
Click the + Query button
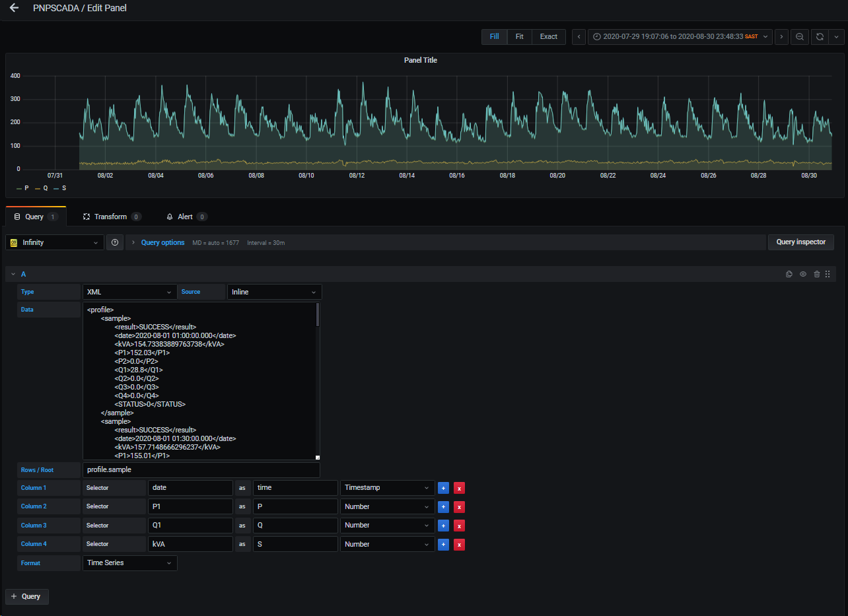pos(26,596)
